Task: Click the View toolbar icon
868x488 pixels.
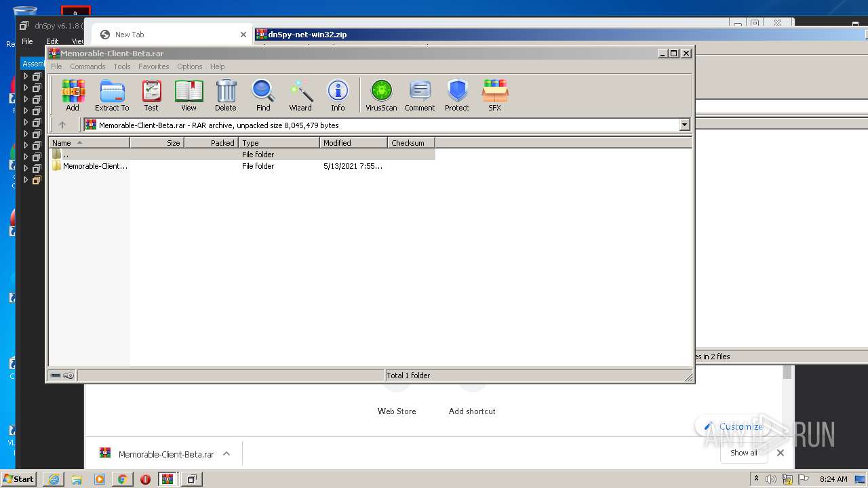Action: (189, 96)
